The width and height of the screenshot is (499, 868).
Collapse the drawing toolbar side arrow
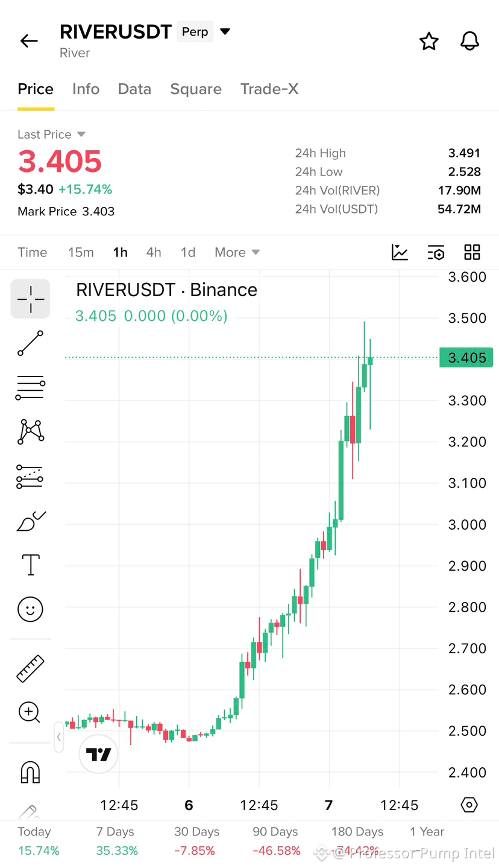click(x=58, y=737)
